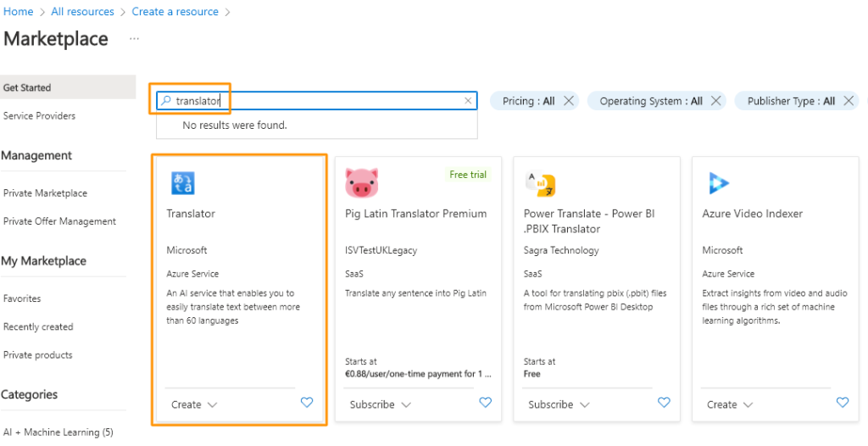Screen dimensions: 868x446
Task: Favorite Pig Latin Translator Premium
Action: [486, 404]
